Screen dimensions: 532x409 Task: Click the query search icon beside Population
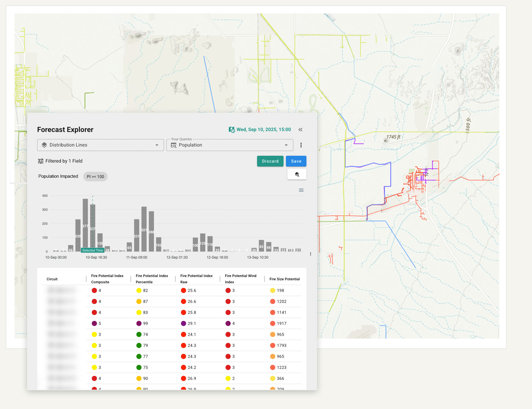point(174,145)
